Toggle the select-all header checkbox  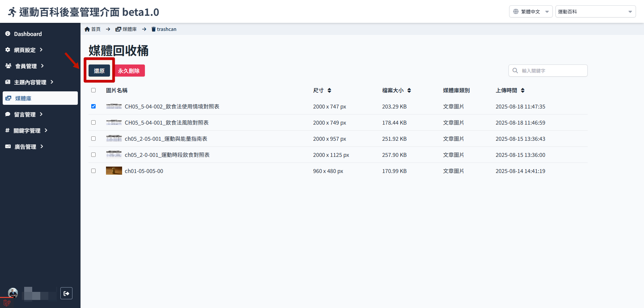point(94,90)
